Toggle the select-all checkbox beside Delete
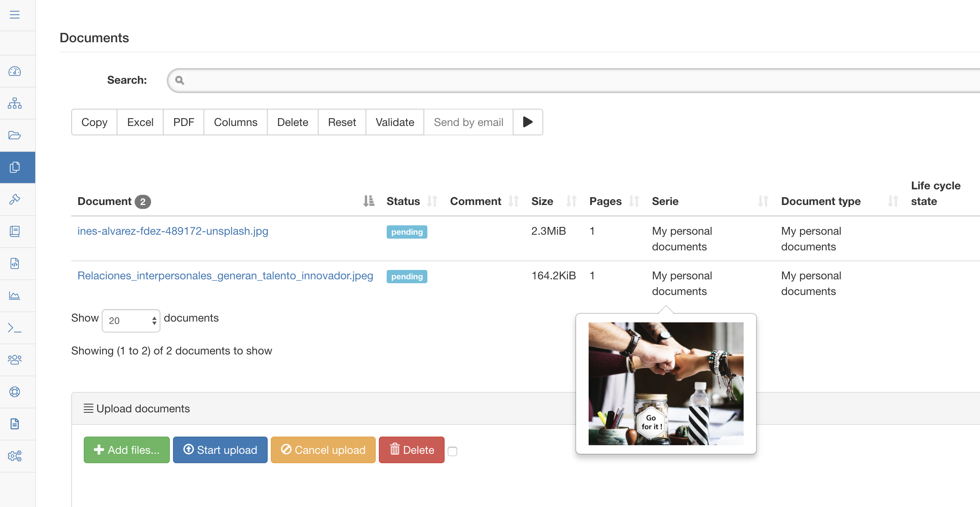The width and height of the screenshot is (980, 507). coord(452,451)
